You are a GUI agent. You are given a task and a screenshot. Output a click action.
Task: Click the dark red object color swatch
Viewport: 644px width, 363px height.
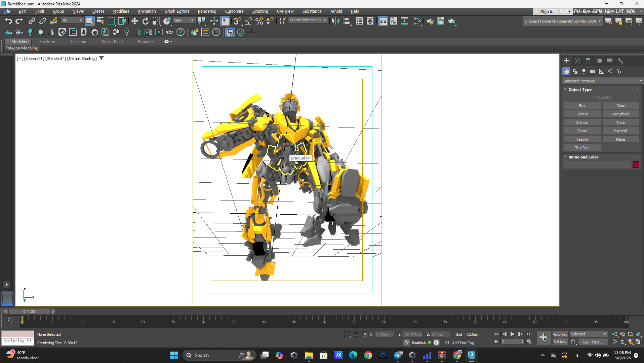[636, 165]
